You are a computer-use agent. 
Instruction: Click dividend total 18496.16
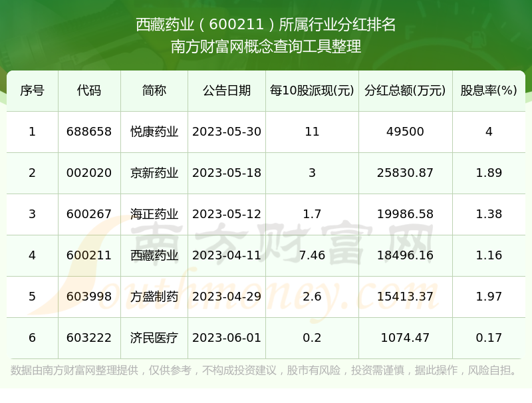click(x=405, y=255)
